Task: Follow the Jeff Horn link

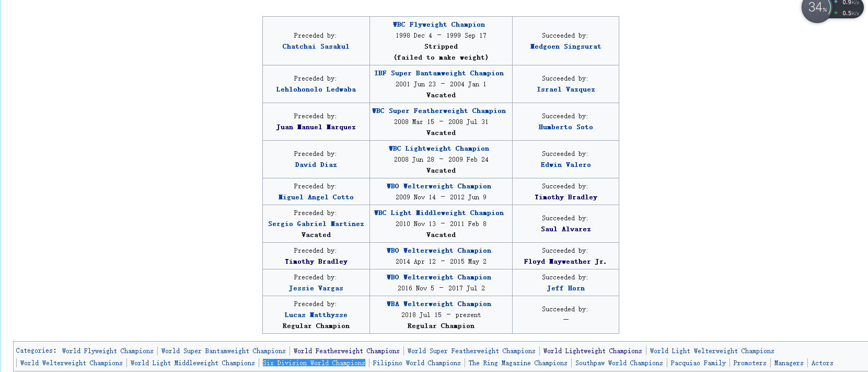Action: click(565, 288)
